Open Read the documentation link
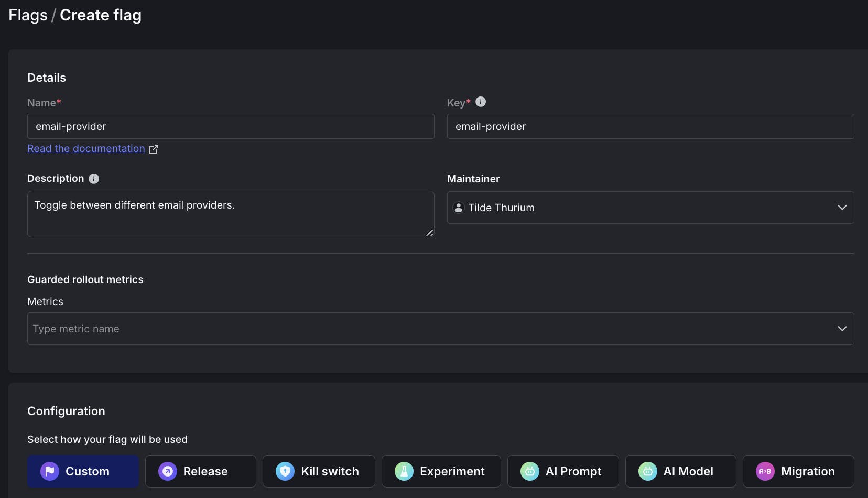This screenshot has width=868, height=498. 86,148
